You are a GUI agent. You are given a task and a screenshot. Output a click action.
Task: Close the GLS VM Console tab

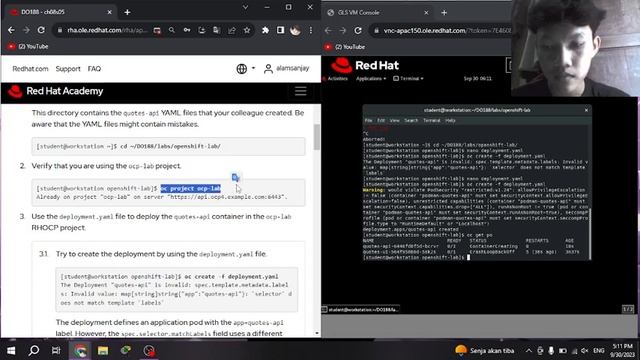pos(426,13)
